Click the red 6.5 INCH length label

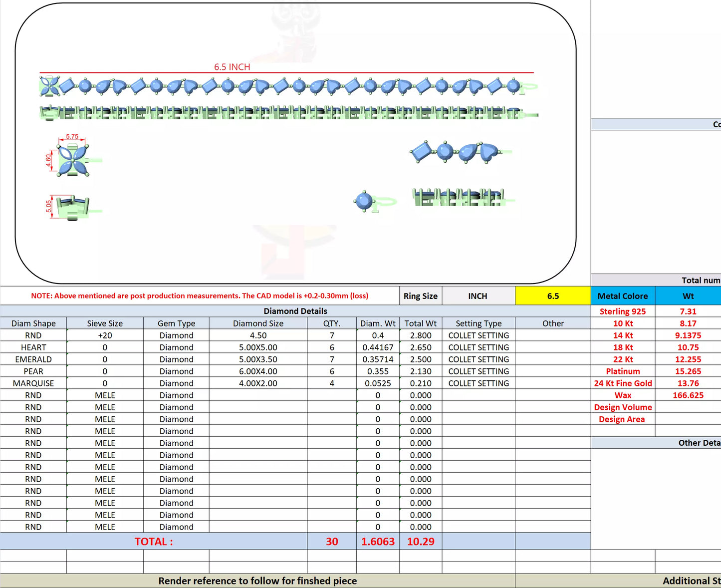click(232, 67)
